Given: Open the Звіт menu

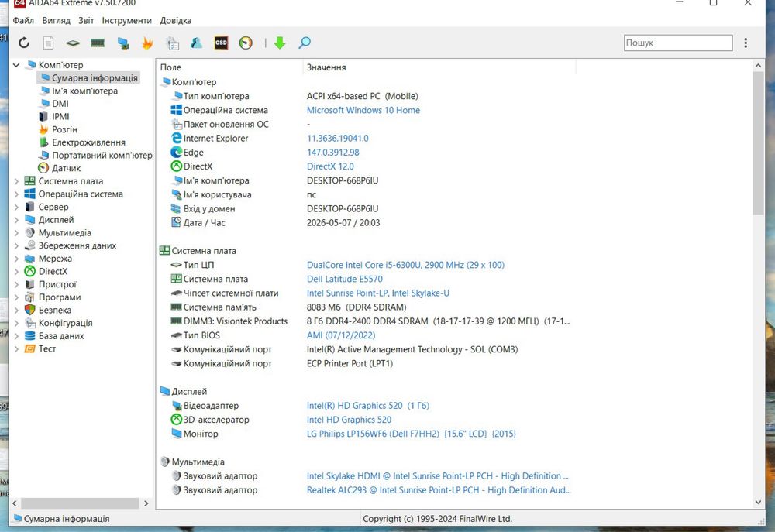Looking at the screenshot, I should [x=86, y=21].
